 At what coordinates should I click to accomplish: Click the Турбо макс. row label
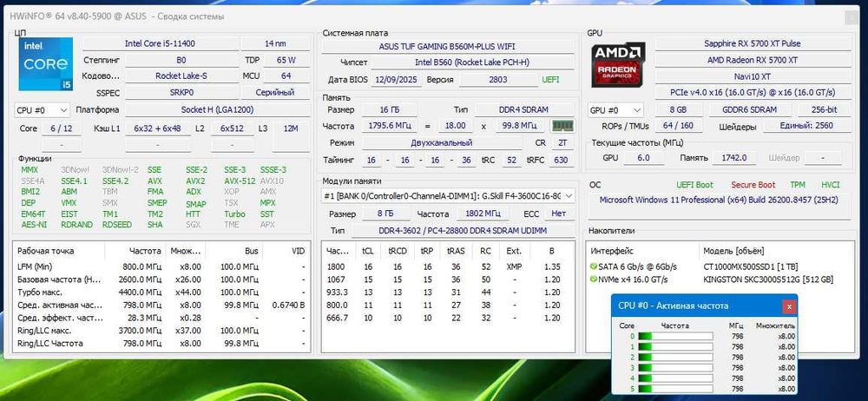[x=40, y=293]
